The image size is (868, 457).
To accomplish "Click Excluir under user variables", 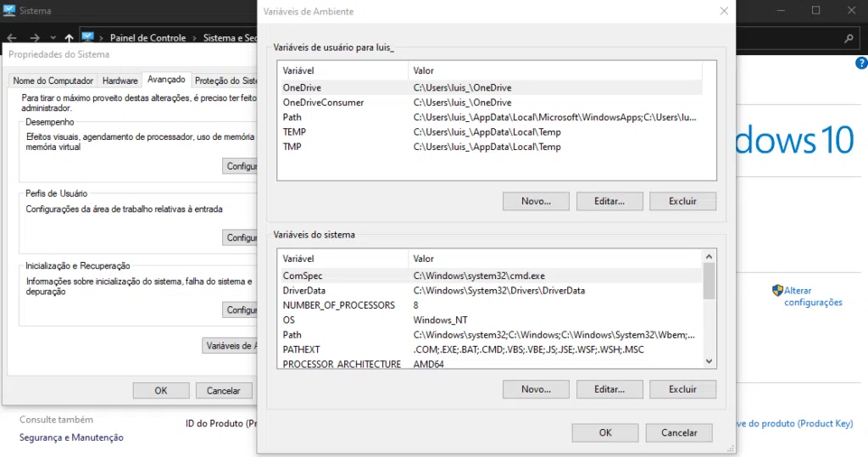I will click(x=682, y=201).
